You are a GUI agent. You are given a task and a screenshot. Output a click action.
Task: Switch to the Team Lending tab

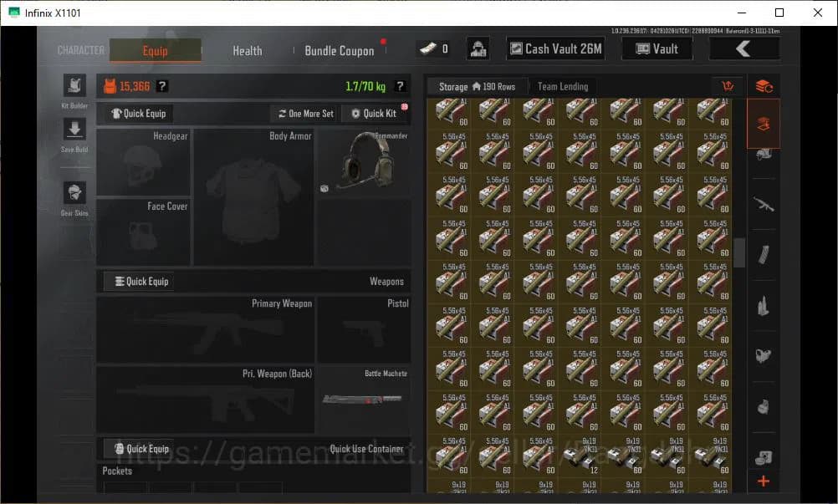pyautogui.click(x=562, y=86)
